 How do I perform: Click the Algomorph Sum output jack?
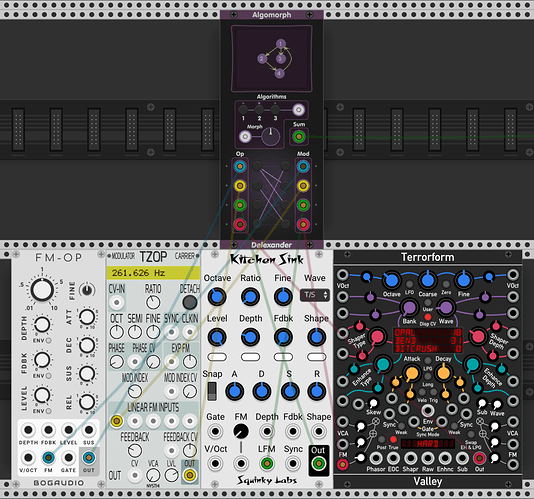(x=299, y=137)
